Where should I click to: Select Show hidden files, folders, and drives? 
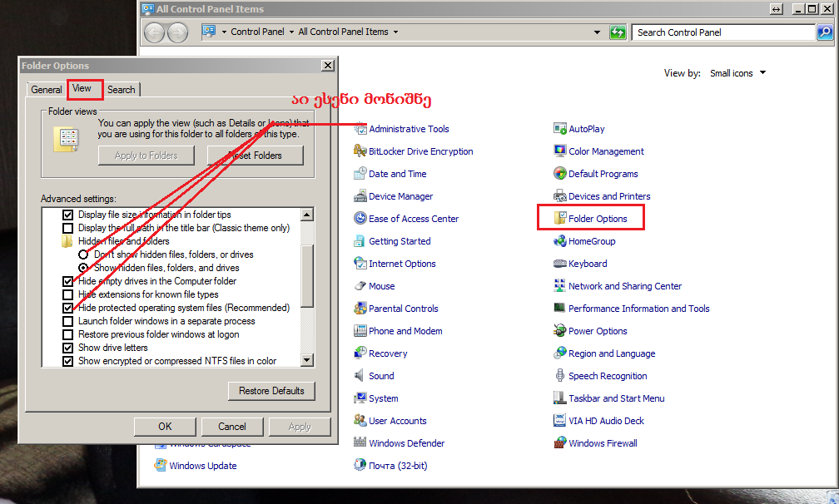[x=83, y=268]
